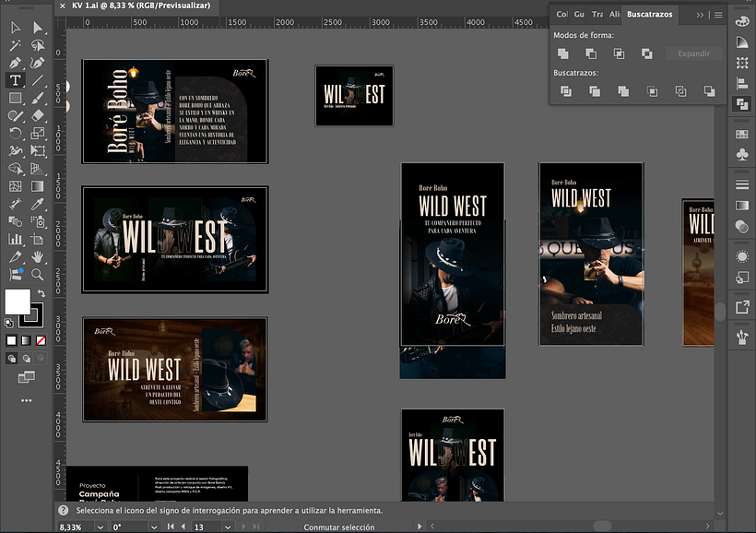Image resolution: width=756 pixels, height=533 pixels.
Task: Select the Artboard tool
Action: [x=38, y=239]
